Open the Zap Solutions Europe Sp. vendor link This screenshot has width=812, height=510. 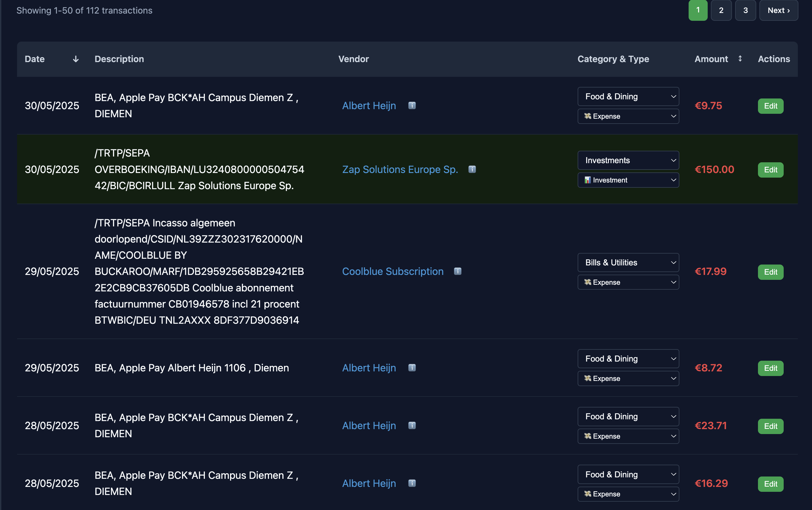tap(400, 169)
